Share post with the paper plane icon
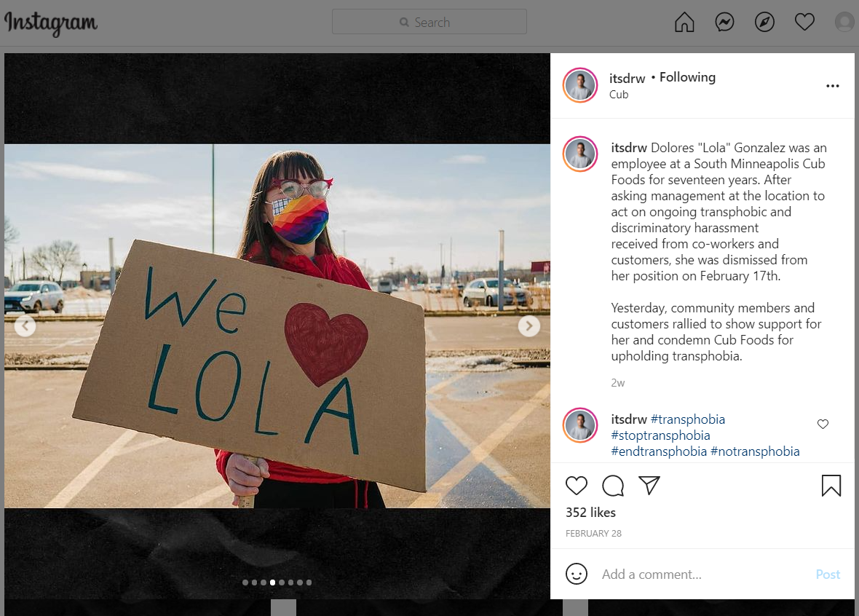This screenshot has width=859, height=616. (649, 486)
